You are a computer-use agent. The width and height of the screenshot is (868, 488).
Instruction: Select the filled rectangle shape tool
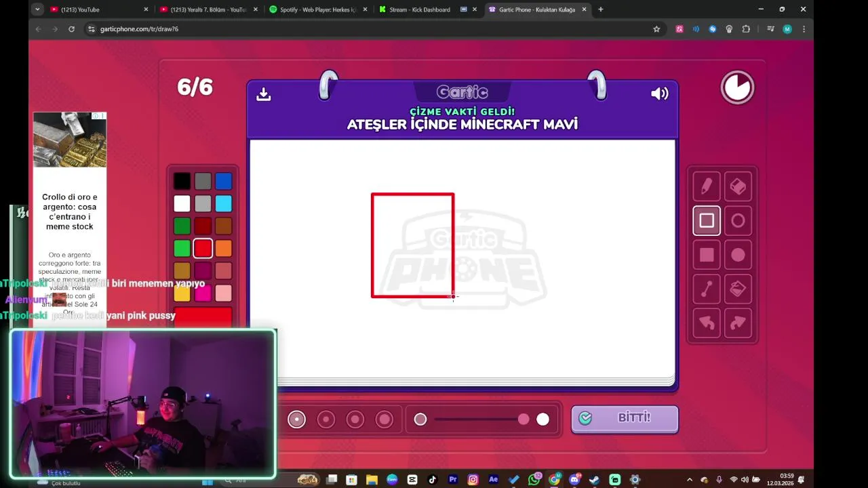[x=707, y=255]
